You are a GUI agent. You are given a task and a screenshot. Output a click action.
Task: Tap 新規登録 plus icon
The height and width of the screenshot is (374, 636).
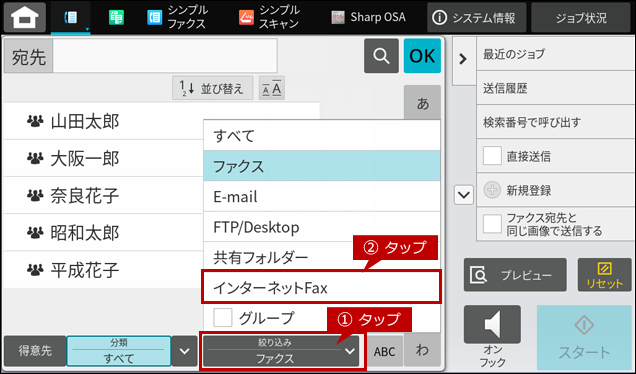(x=492, y=190)
